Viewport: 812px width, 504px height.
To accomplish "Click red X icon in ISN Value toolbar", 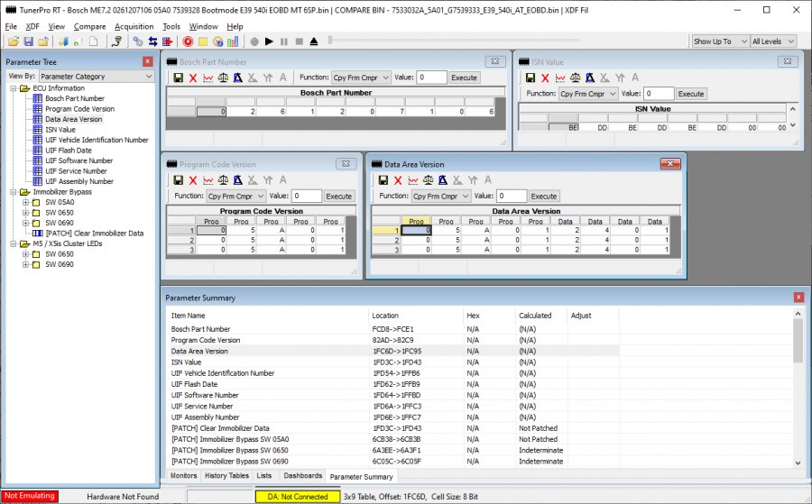I will tap(545, 78).
